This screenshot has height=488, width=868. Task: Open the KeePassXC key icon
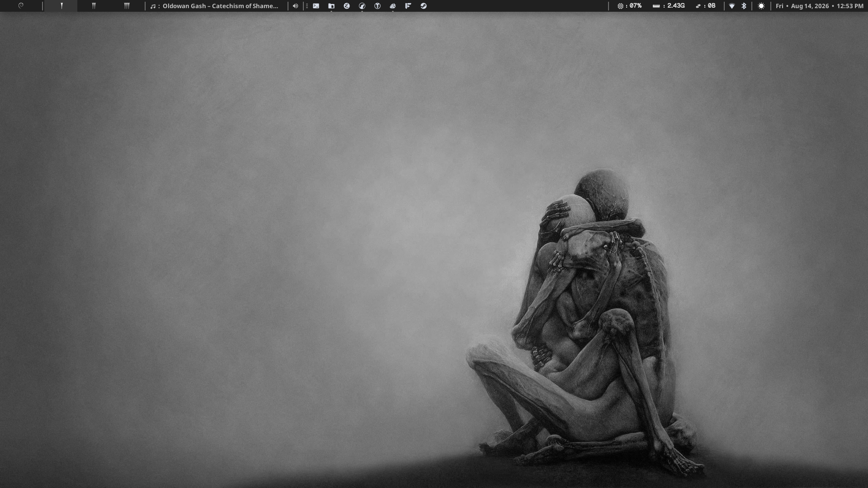coord(377,6)
